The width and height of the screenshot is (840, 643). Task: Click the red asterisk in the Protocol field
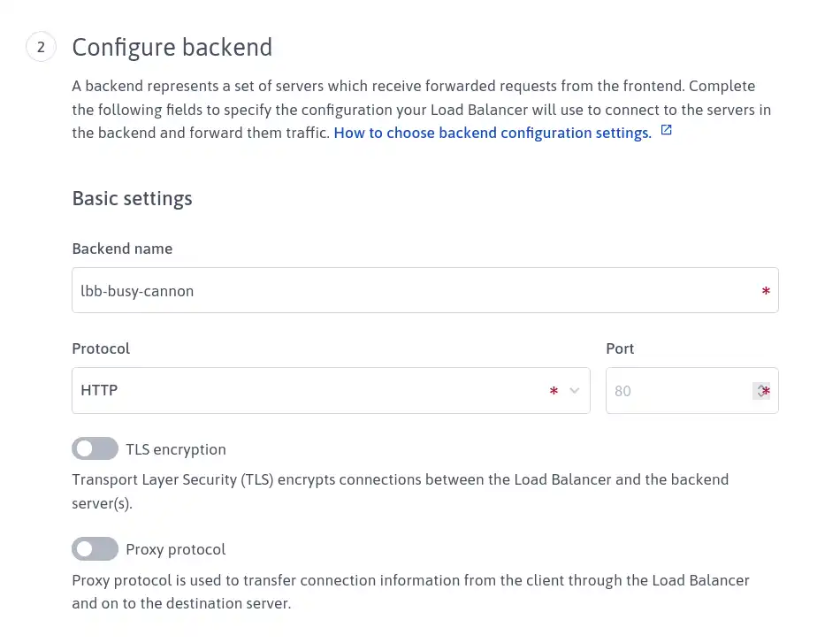tap(554, 391)
